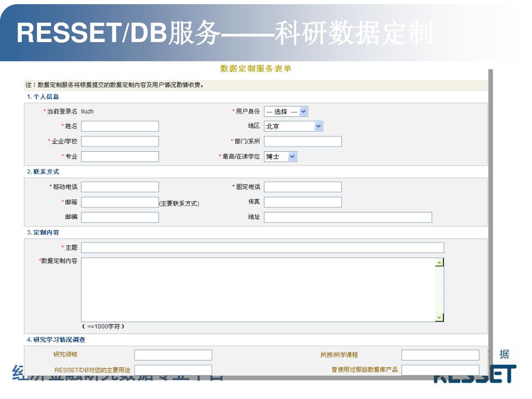
Task: Click the <=1000字符 limit note
Action: (x=103, y=326)
